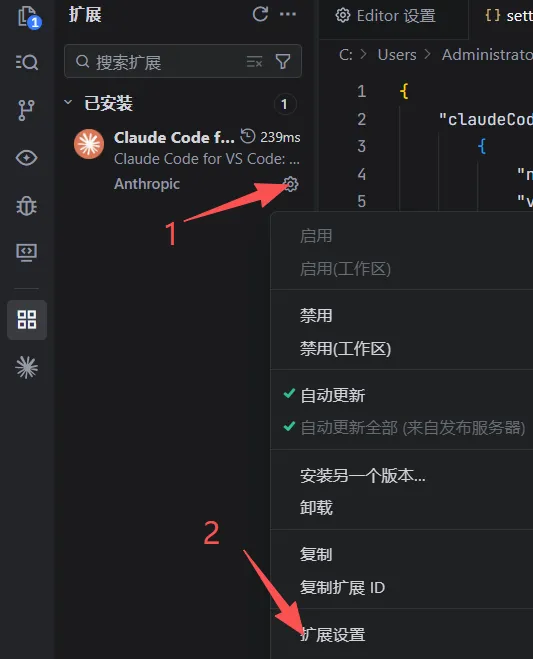The height and width of the screenshot is (659, 533).
Task: Open the Claude Code starburst sidebar icon
Action: pos(26,368)
